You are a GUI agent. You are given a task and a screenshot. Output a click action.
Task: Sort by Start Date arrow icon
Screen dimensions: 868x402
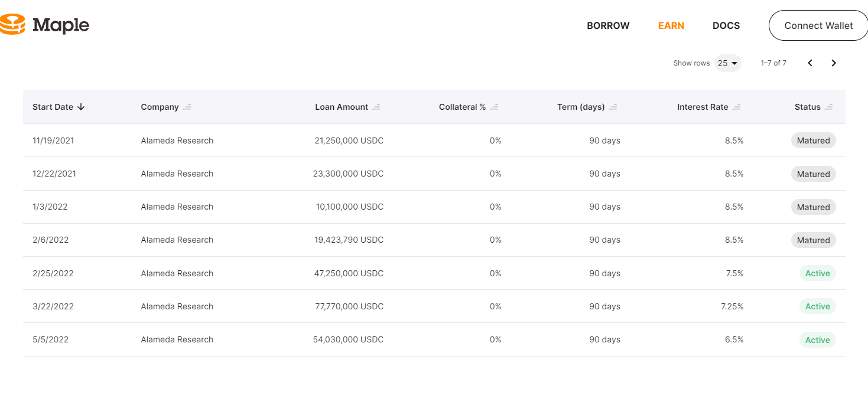click(82, 107)
